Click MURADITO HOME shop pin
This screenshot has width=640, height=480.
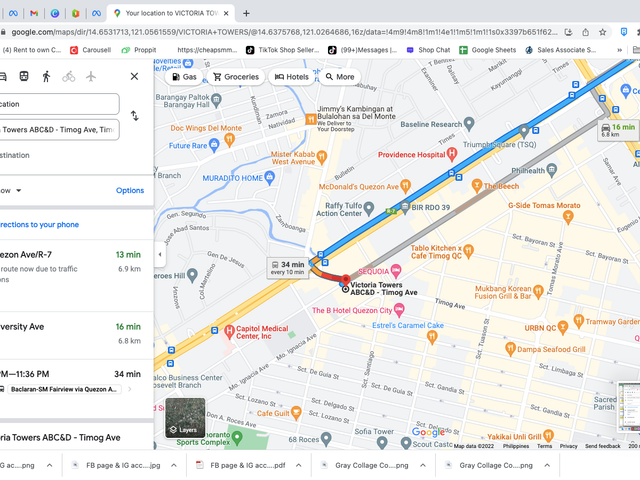click(x=269, y=178)
